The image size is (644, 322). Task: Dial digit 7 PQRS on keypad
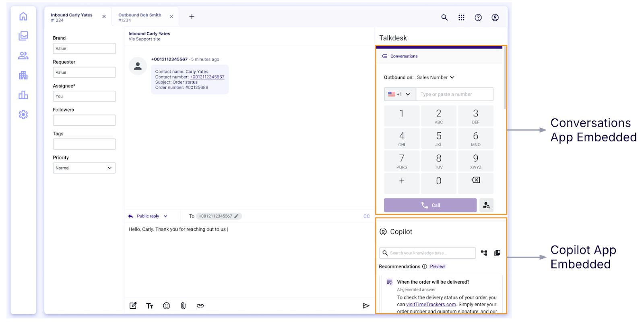pos(402,161)
